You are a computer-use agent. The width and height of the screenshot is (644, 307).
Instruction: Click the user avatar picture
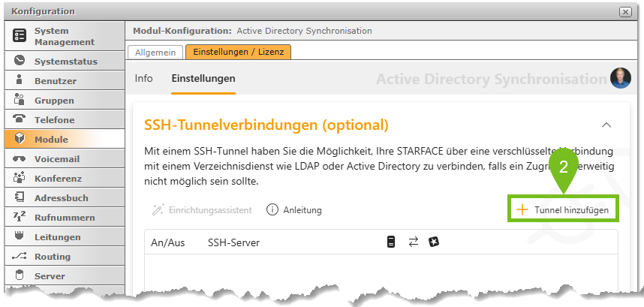click(x=621, y=78)
